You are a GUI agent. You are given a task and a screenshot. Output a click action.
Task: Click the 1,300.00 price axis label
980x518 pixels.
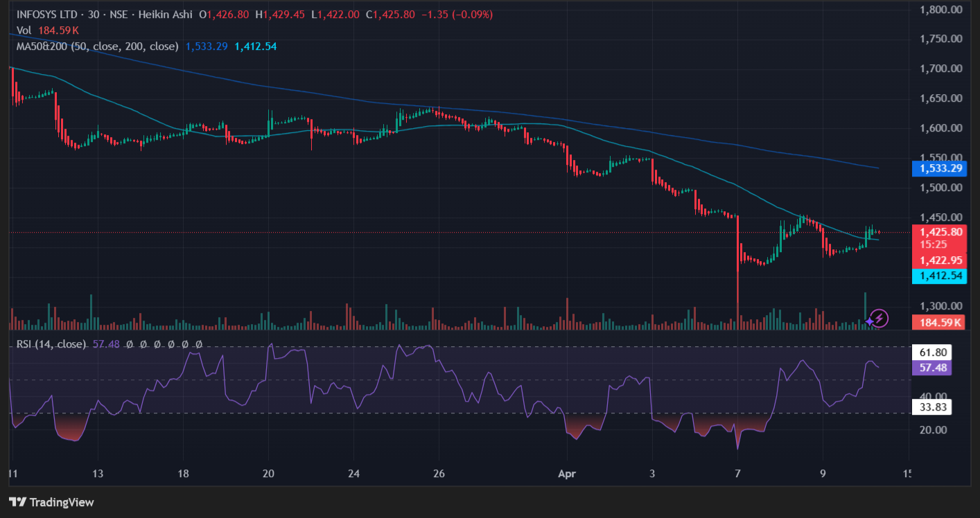point(941,306)
